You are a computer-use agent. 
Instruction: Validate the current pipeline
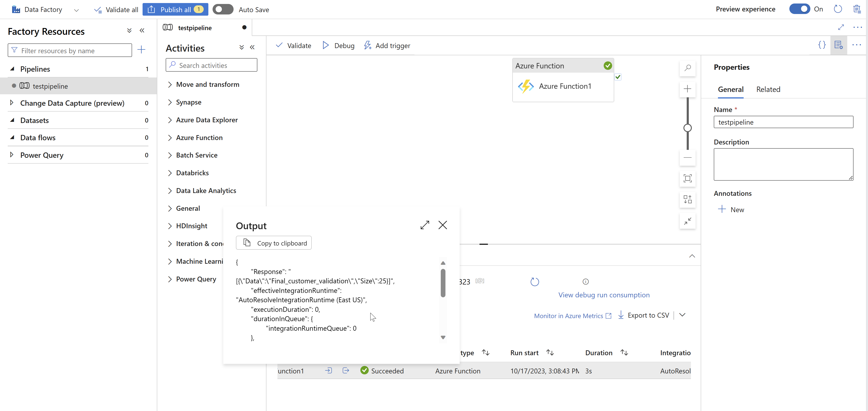(x=293, y=46)
